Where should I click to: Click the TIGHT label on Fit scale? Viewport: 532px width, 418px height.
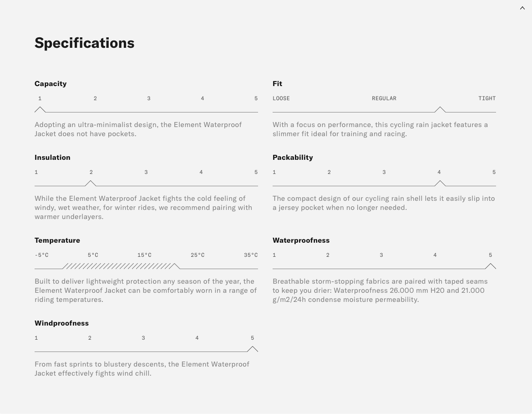(487, 98)
